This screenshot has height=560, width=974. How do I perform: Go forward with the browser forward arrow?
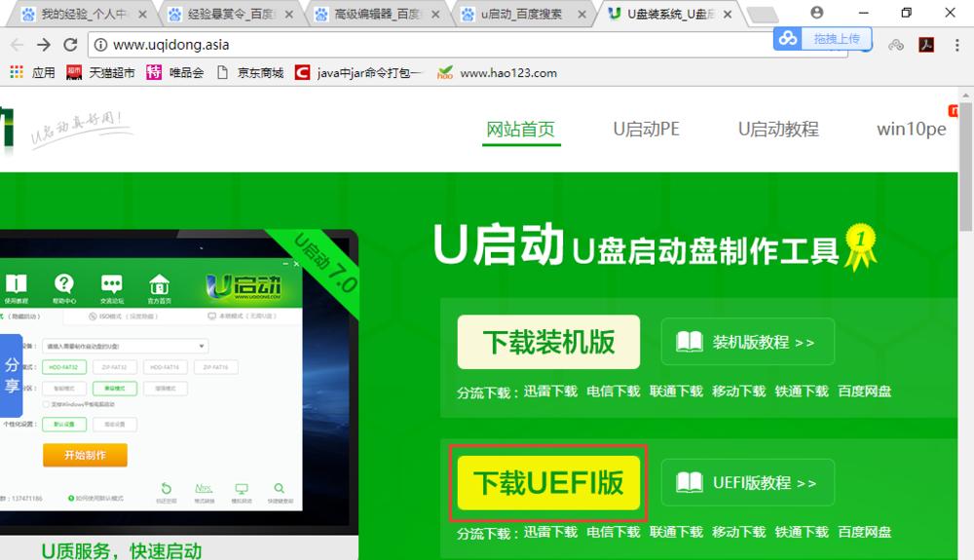[44, 45]
